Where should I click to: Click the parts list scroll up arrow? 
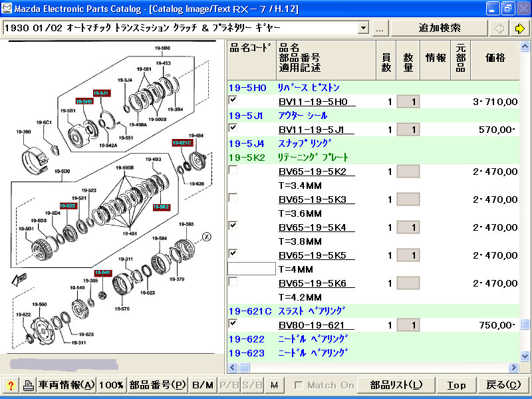click(x=525, y=47)
